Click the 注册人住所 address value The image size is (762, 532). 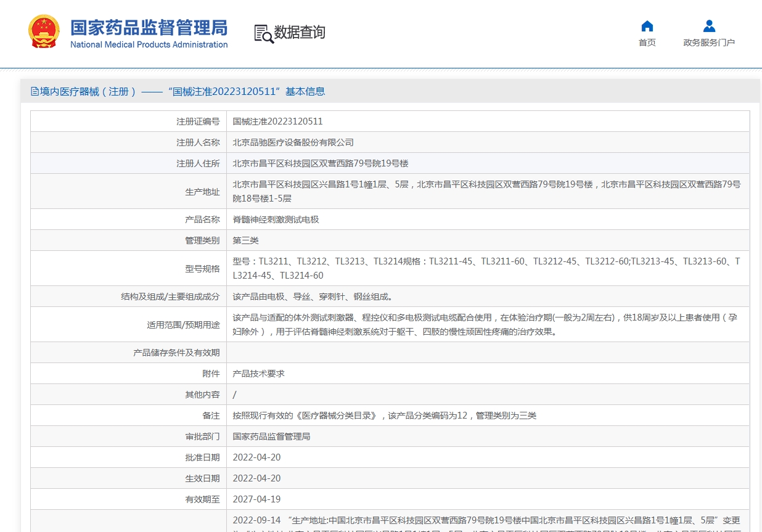[321, 163]
